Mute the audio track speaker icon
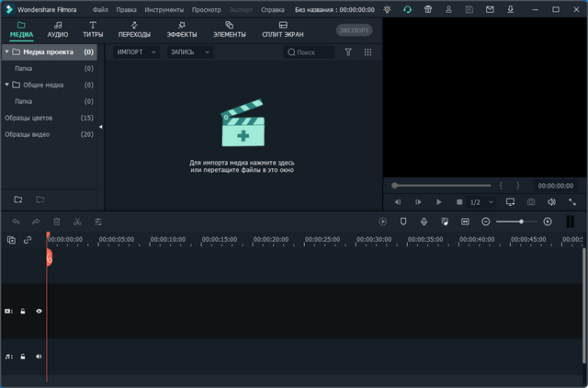 [39, 356]
